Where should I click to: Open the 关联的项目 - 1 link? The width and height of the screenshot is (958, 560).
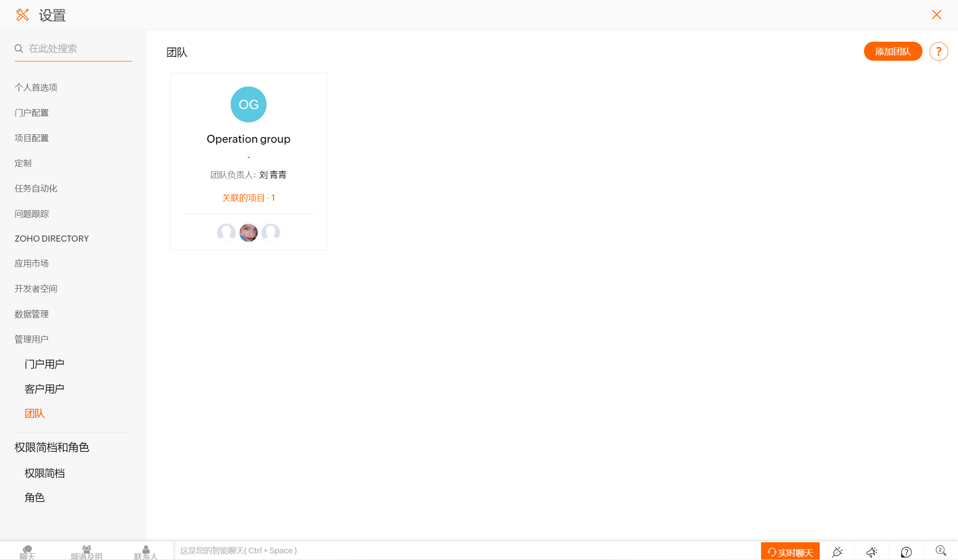(248, 198)
